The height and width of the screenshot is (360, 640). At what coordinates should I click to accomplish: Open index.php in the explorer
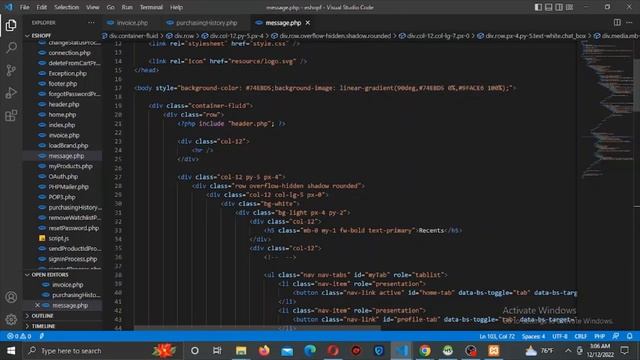(62, 125)
